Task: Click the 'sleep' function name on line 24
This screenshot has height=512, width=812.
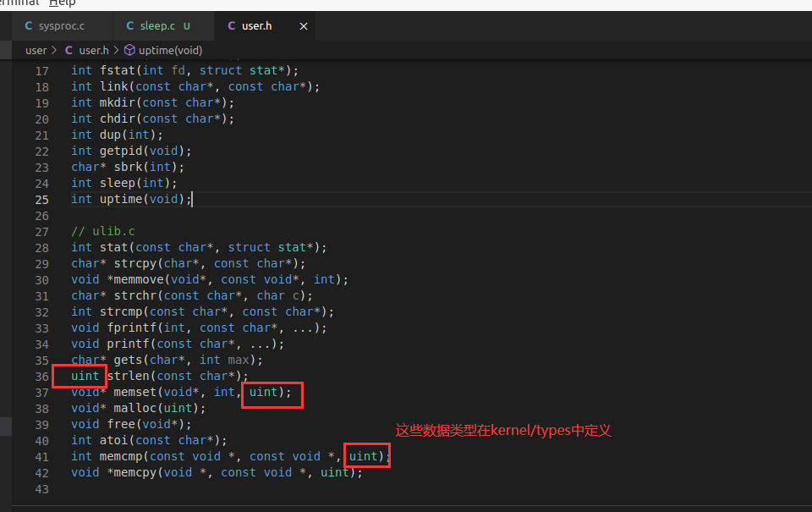Action: 118,183
